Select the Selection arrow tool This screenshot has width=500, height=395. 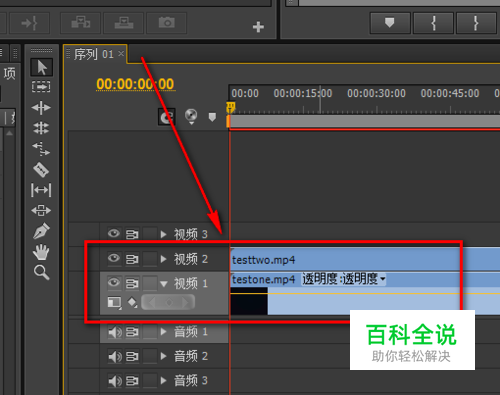[x=41, y=67]
